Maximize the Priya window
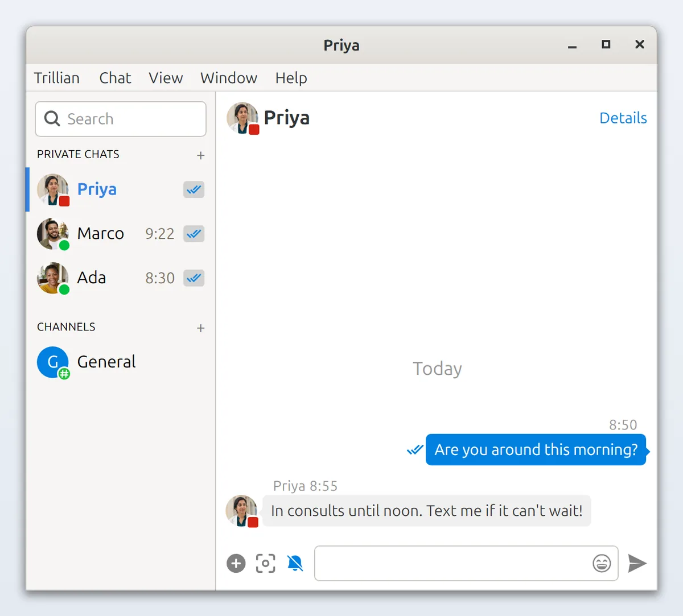Screen dimensions: 683x616 pos(606,44)
